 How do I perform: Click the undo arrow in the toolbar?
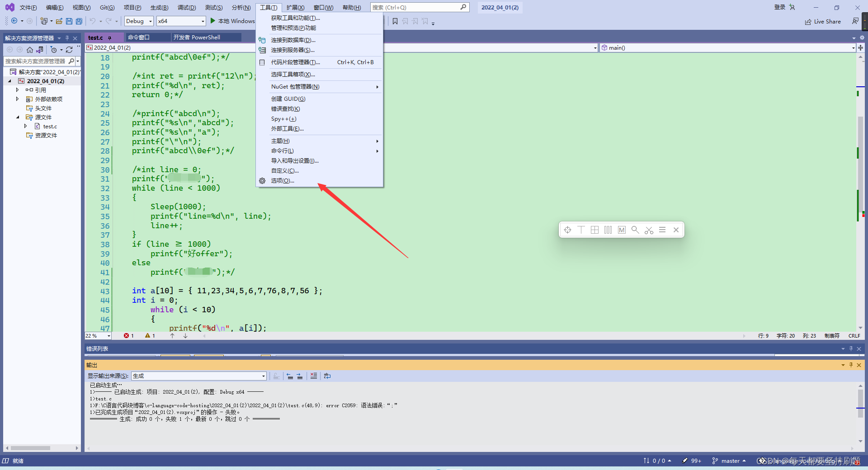(92, 21)
